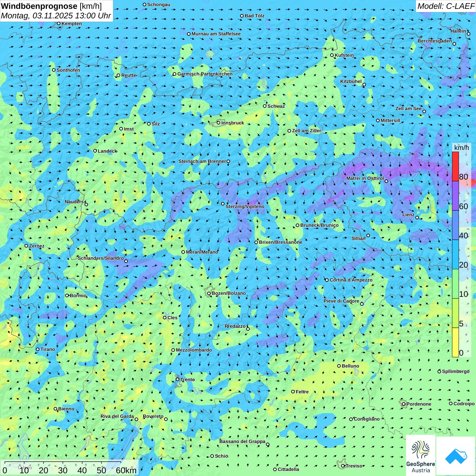
Task: Pick the light blue legend color between 20 and 40
Action: pos(455,255)
